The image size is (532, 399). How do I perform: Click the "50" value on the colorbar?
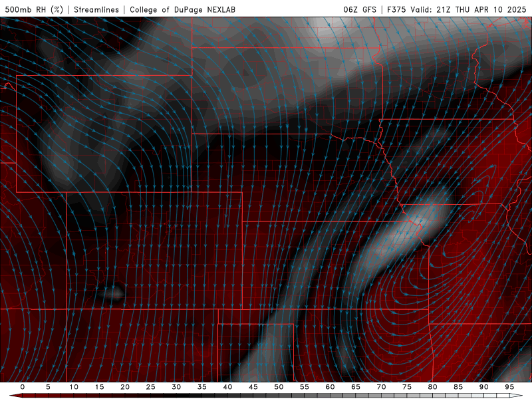click(279, 387)
